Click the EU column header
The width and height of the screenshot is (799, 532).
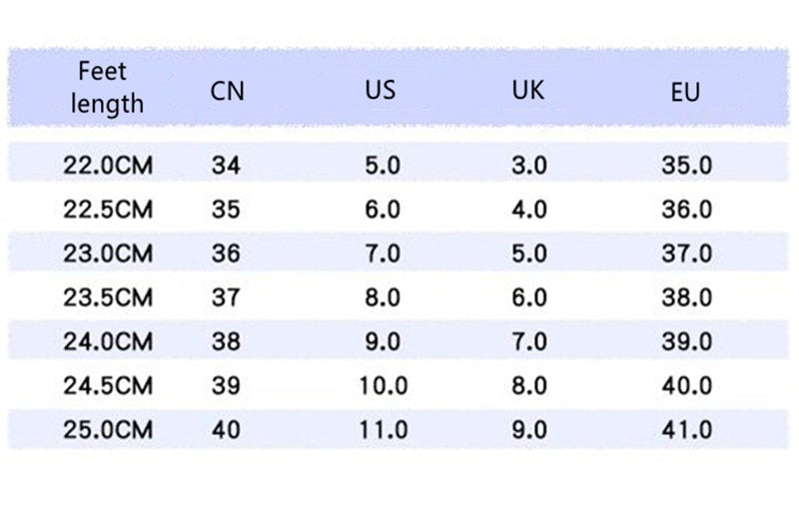(x=685, y=92)
